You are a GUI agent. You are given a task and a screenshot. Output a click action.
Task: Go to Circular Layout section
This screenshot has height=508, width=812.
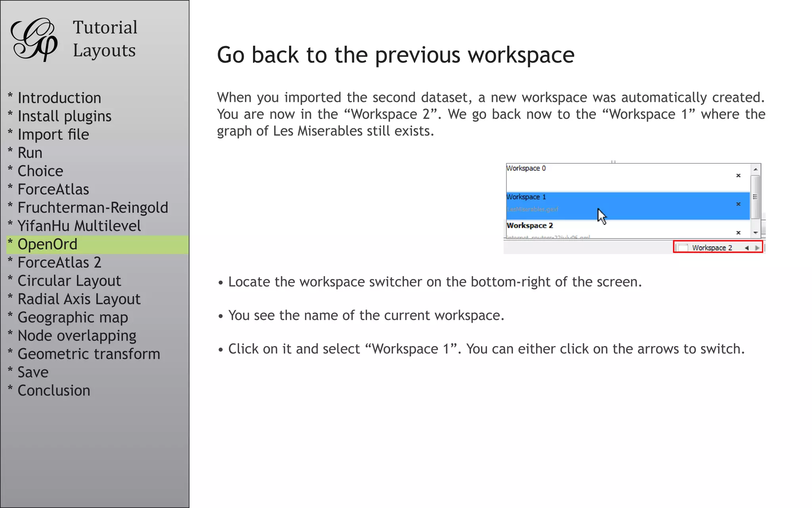[x=65, y=281]
